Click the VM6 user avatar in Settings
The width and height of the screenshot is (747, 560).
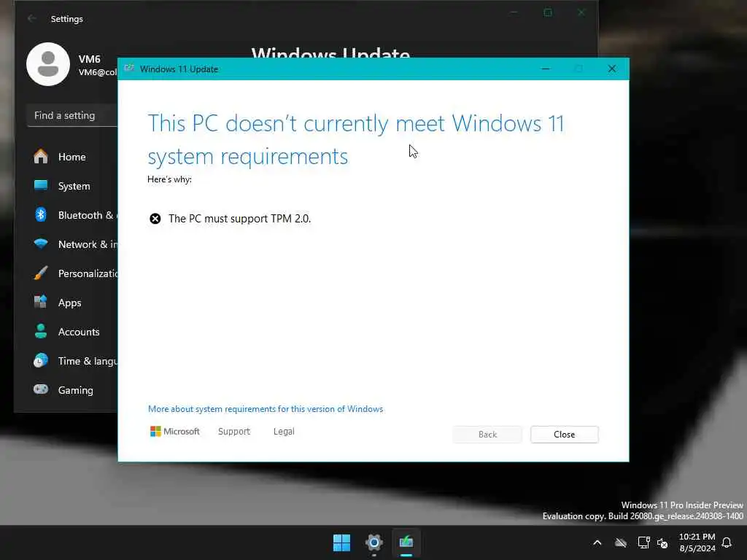[x=48, y=64]
